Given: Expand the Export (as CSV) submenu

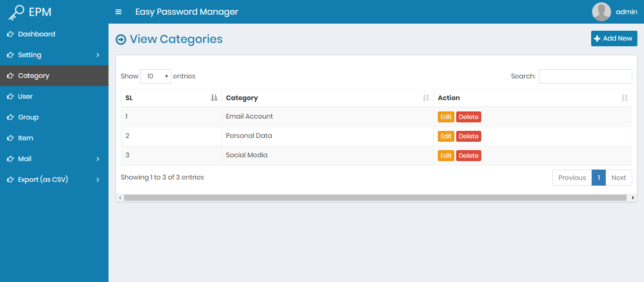Looking at the screenshot, I should pos(98,179).
